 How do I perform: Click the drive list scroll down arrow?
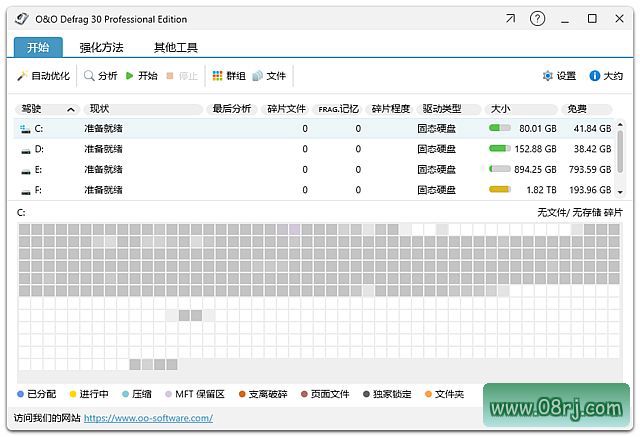point(620,192)
